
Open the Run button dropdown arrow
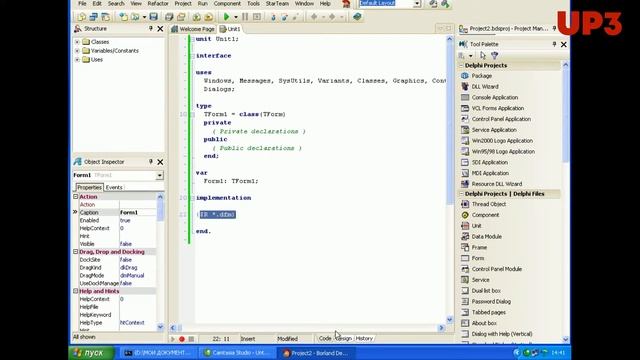(x=236, y=17)
